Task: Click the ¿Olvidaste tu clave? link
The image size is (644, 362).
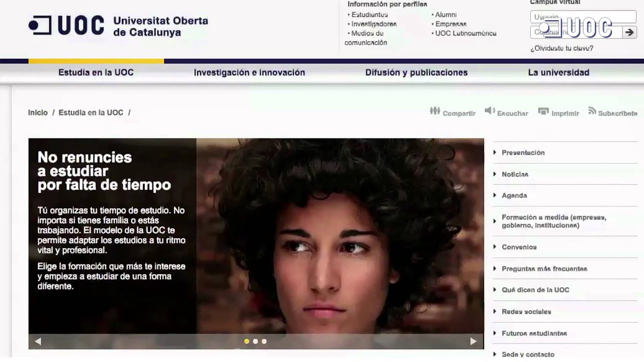Action: (x=561, y=48)
